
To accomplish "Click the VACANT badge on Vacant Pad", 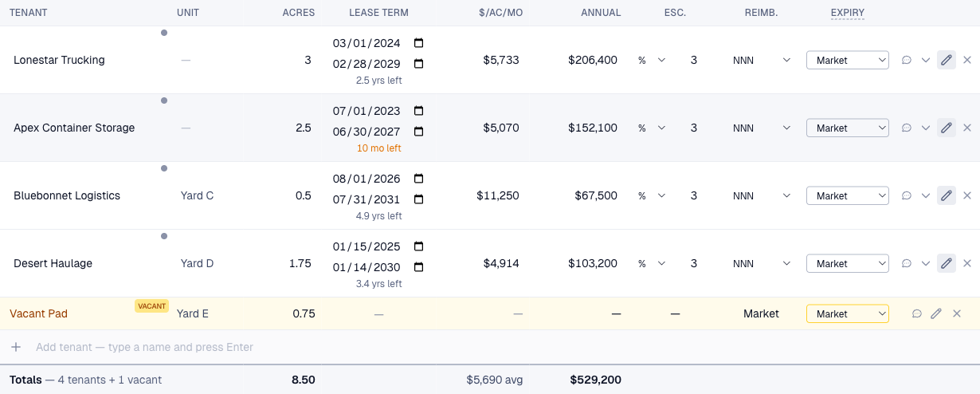I will coord(151,306).
